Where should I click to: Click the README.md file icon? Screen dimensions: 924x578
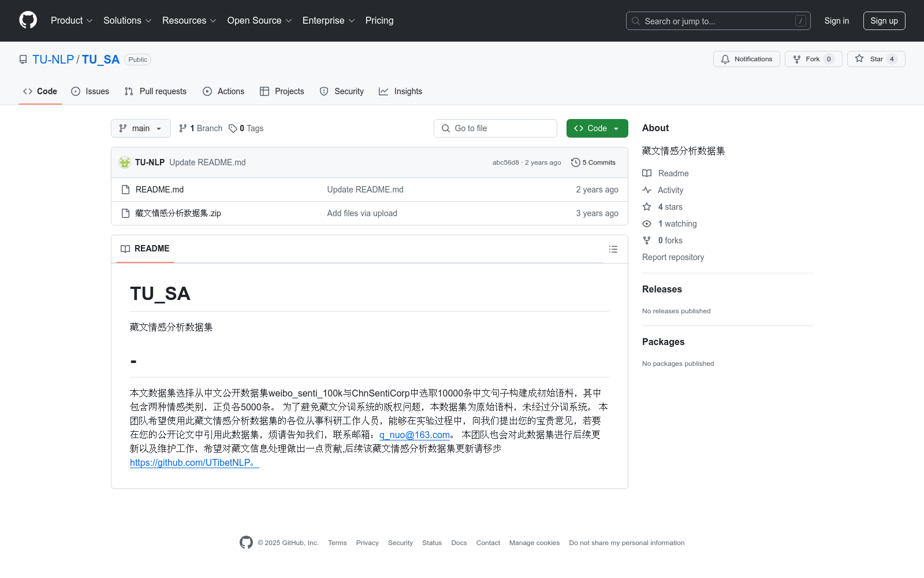125,190
